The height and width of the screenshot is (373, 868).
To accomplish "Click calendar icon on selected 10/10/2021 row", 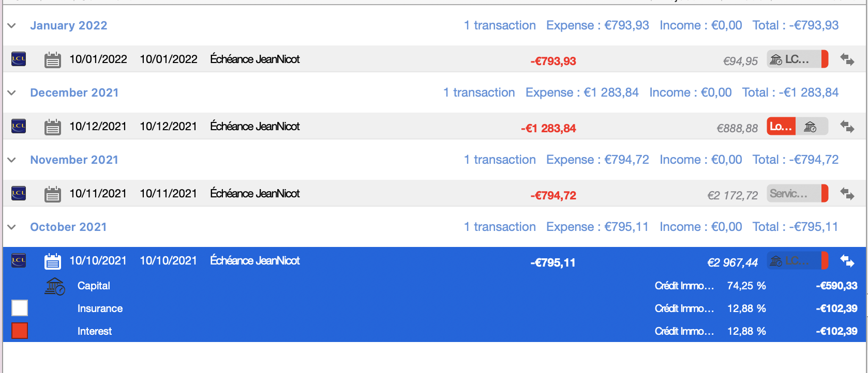I will coord(52,261).
